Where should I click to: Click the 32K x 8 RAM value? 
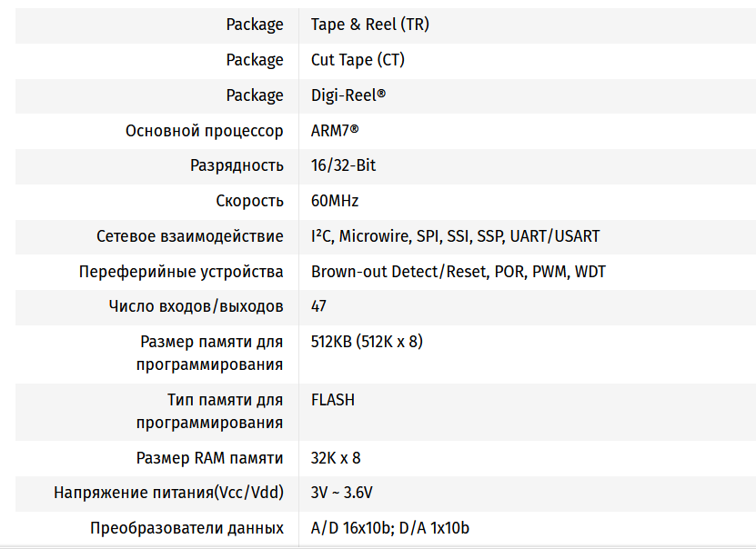point(336,458)
